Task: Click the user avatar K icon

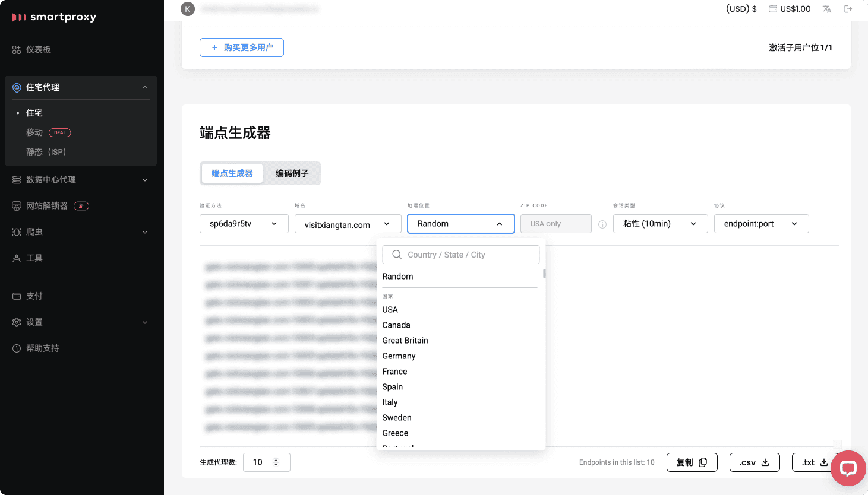Action: [188, 9]
